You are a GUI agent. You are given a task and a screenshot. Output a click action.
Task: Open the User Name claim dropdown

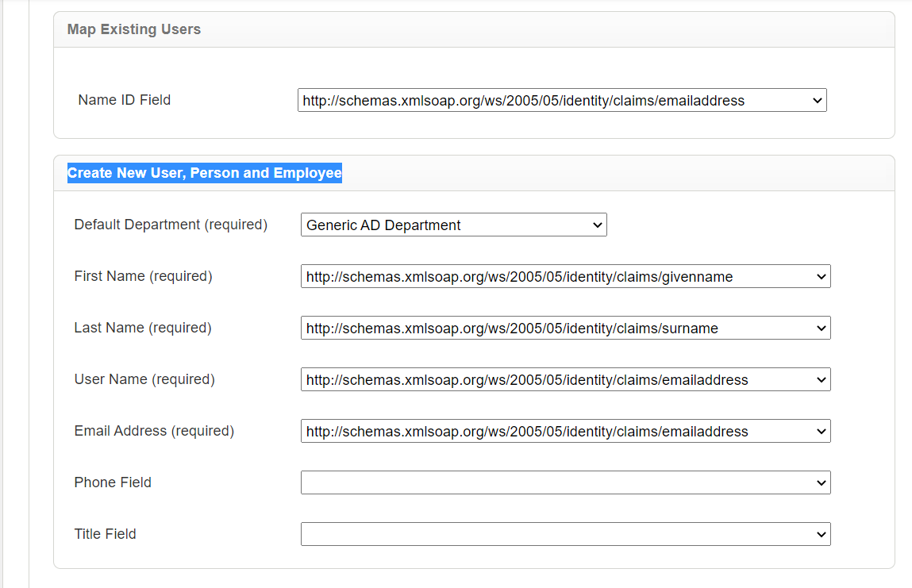coord(565,379)
